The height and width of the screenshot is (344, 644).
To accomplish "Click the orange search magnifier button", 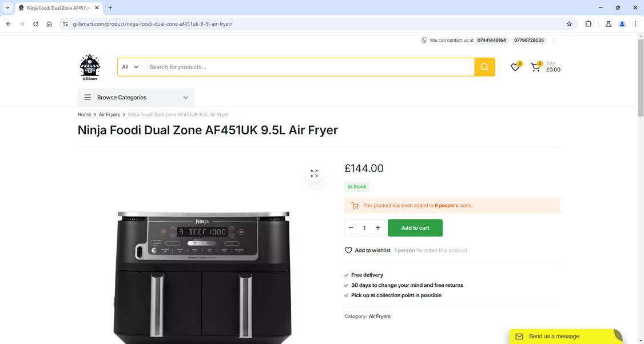I will [484, 67].
